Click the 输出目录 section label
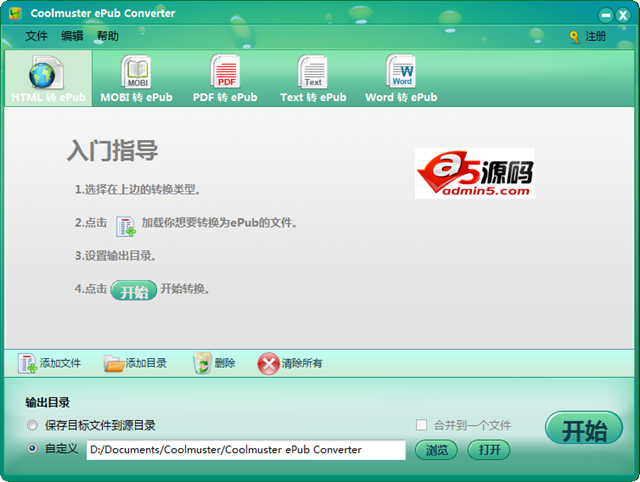640x482 pixels. [x=47, y=402]
